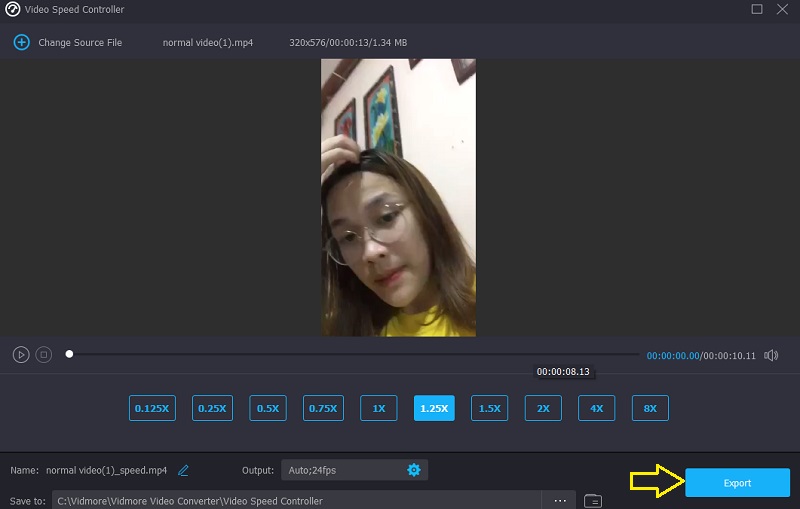This screenshot has width=800, height=509.
Task: Browse save path with three-dots button
Action: [560, 500]
